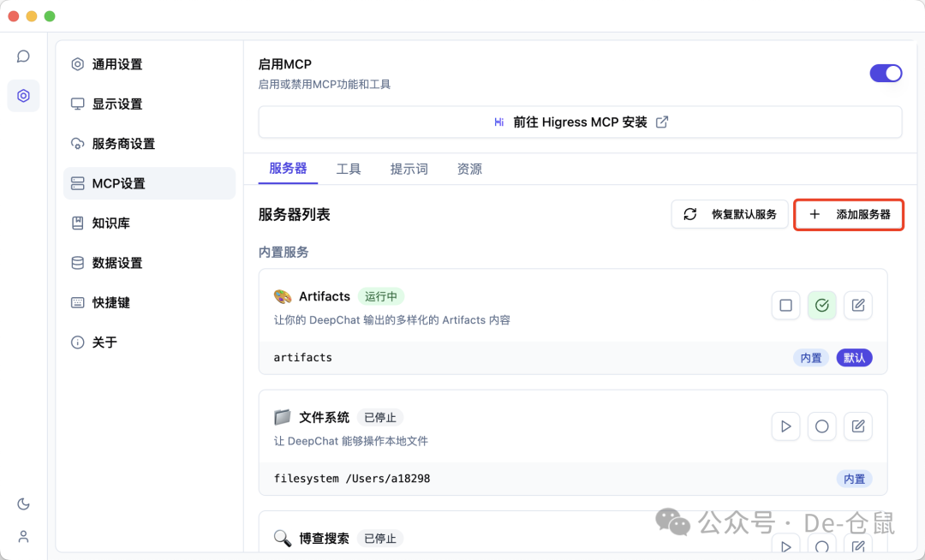The image size is (925, 560).
Task: Open the user profile icon
Action: click(23, 537)
